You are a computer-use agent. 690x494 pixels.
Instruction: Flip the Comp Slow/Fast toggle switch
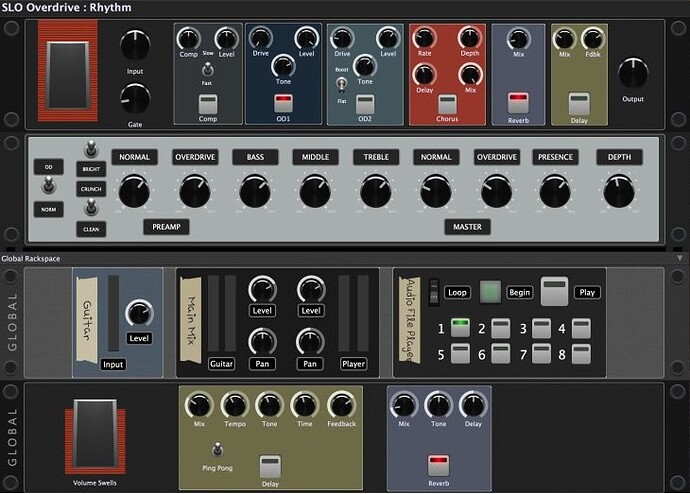click(207, 69)
